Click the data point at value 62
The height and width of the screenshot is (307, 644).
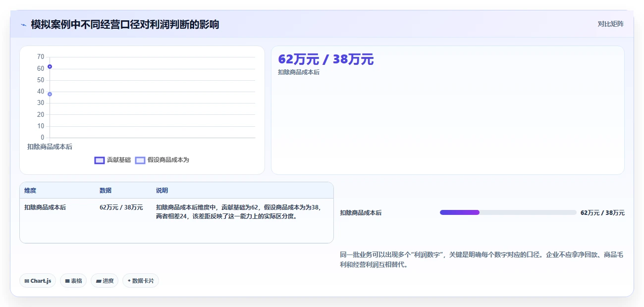point(50,66)
